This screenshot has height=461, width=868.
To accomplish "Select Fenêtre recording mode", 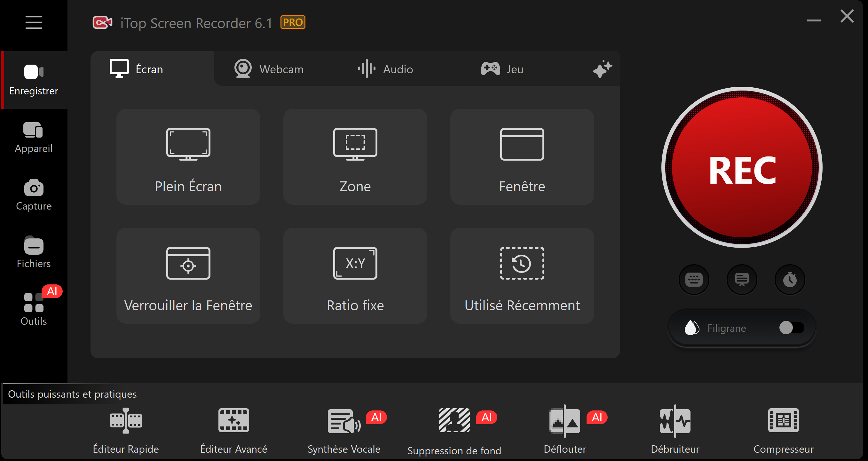I will click(x=522, y=157).
